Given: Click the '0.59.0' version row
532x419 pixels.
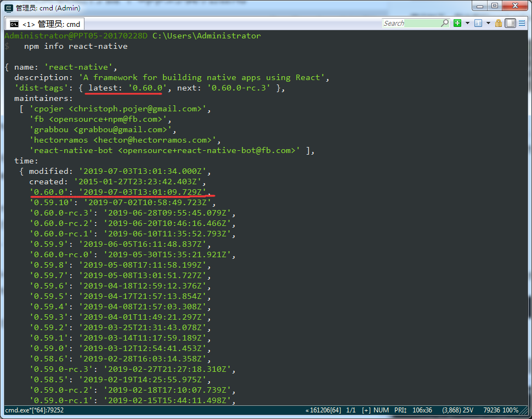Looking at the screenshot, I should 121,349.
